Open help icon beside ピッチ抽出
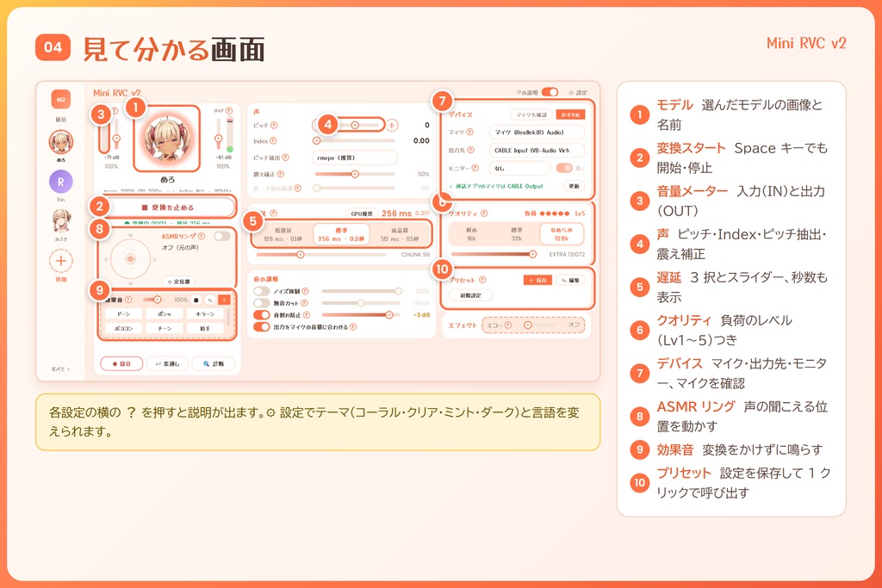Image resolution: width=882 pixels, height=588 pixels. [x=286, y=158]
